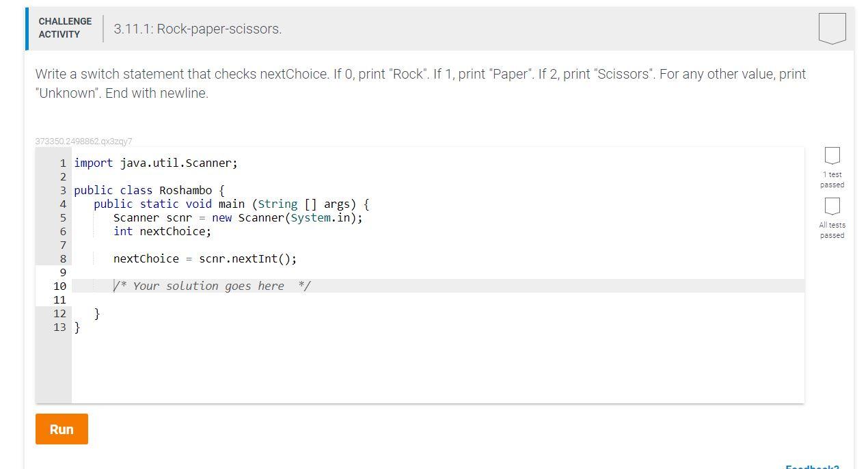
Task: Click the activity completion shield at top right
Action: (831, 27)
